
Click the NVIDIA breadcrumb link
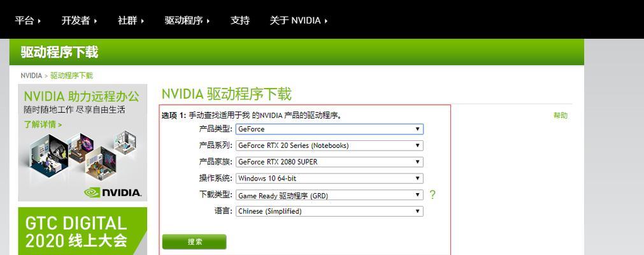pyautogui.click(x=31, y=76)
